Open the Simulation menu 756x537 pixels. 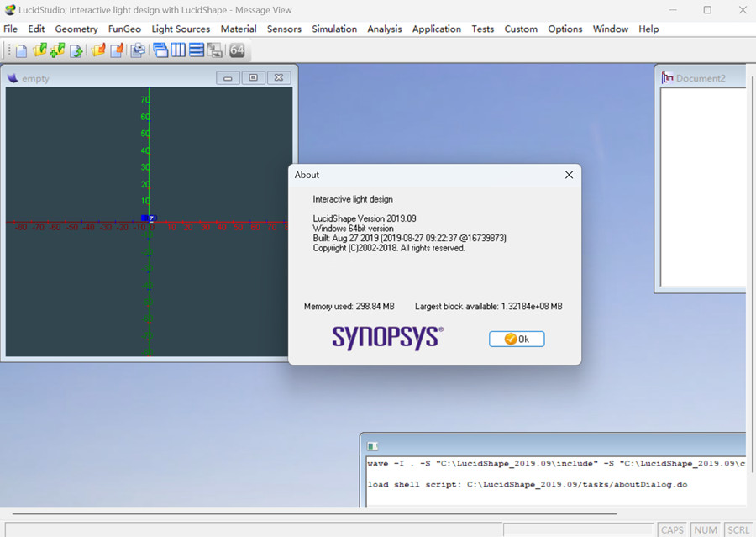coord(334,29)
